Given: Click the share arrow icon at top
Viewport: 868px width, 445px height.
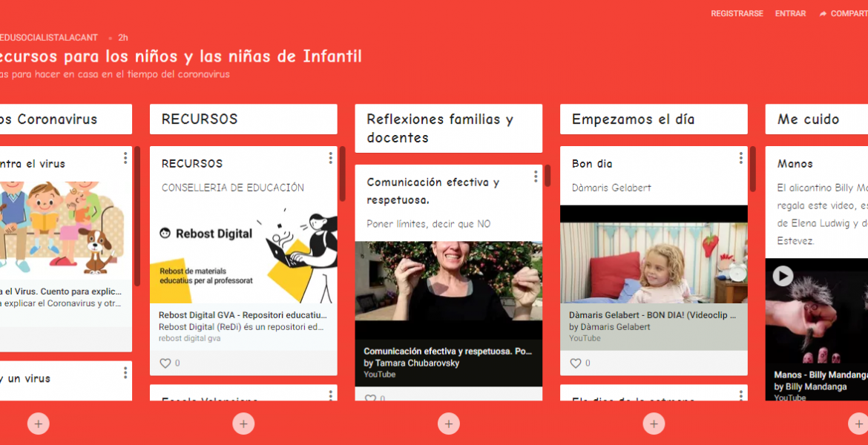Looking at the screenshot, I should (x=823, y=14).
